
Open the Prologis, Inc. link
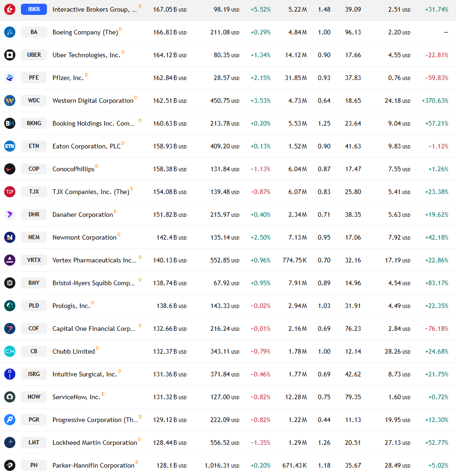point(71,306)
